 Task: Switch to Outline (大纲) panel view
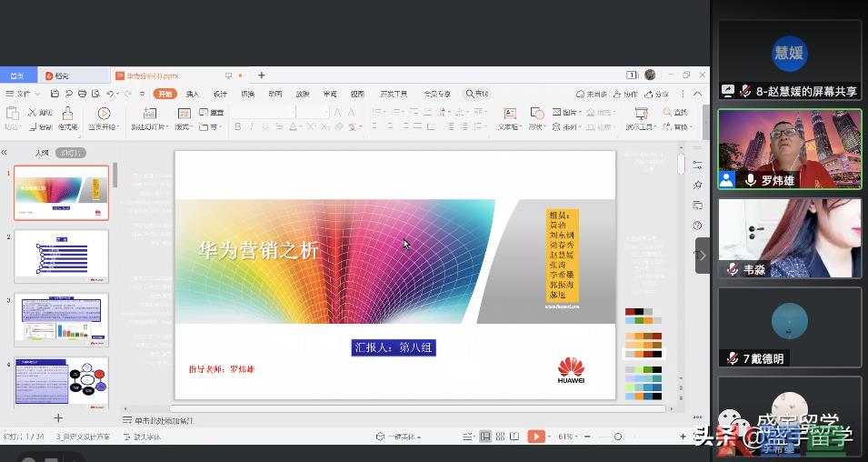(x=42, y=153)
